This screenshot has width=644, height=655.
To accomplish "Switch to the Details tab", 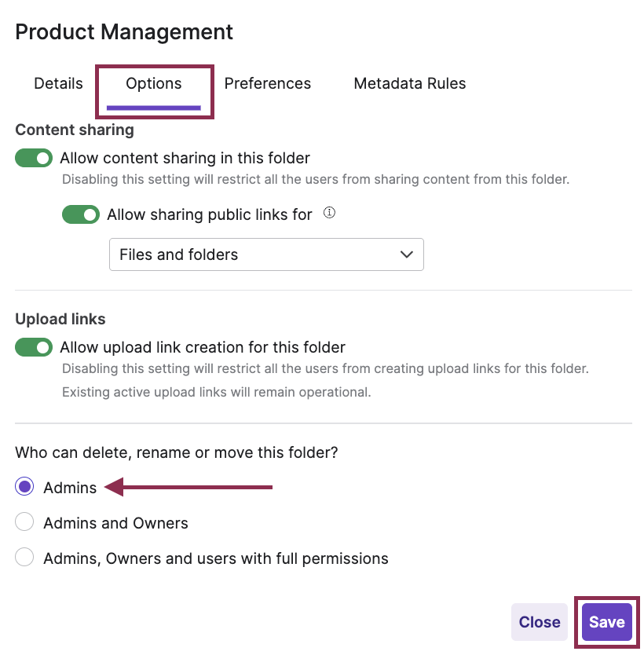I will [58, 83].
